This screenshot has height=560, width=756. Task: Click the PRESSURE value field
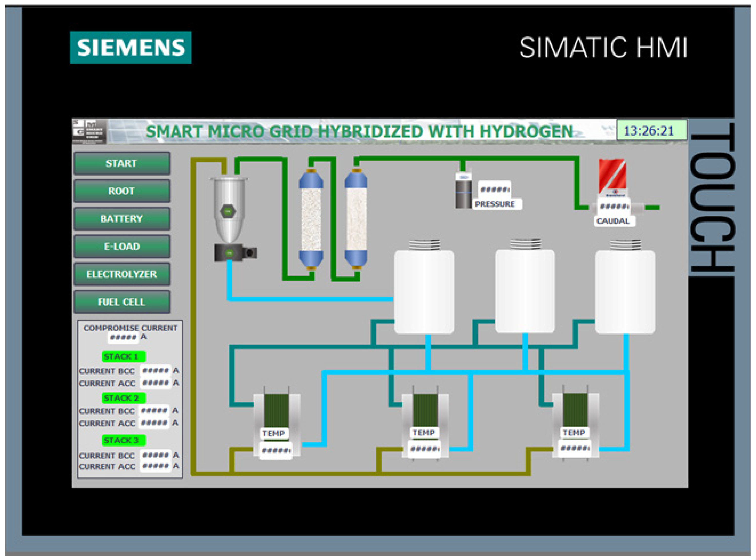pos(494,190)
